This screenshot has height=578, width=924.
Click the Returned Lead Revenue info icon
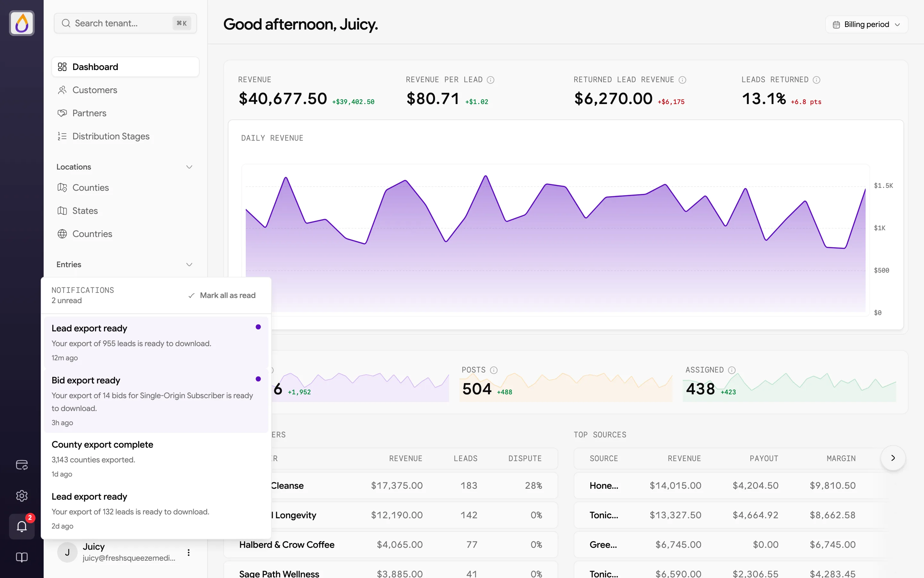pos(682,80)
